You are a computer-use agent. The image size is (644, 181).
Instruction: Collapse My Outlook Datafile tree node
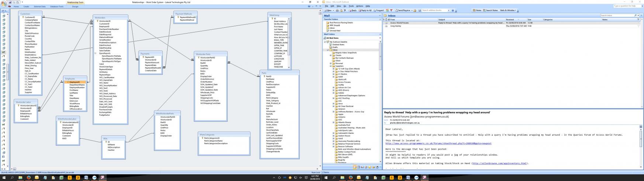click(x=325, y=42)
